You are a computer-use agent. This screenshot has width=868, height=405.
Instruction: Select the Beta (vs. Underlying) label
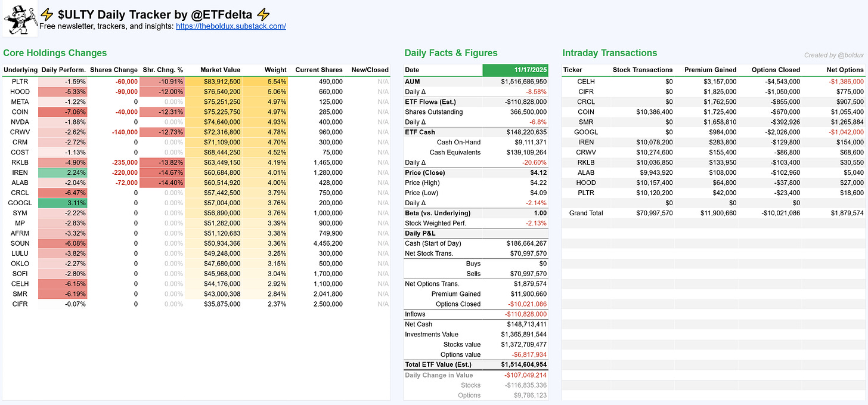(438, 213)
